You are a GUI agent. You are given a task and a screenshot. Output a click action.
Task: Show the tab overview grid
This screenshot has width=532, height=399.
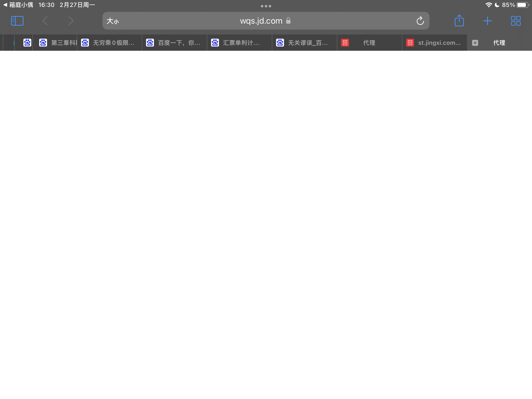[516, 21]
